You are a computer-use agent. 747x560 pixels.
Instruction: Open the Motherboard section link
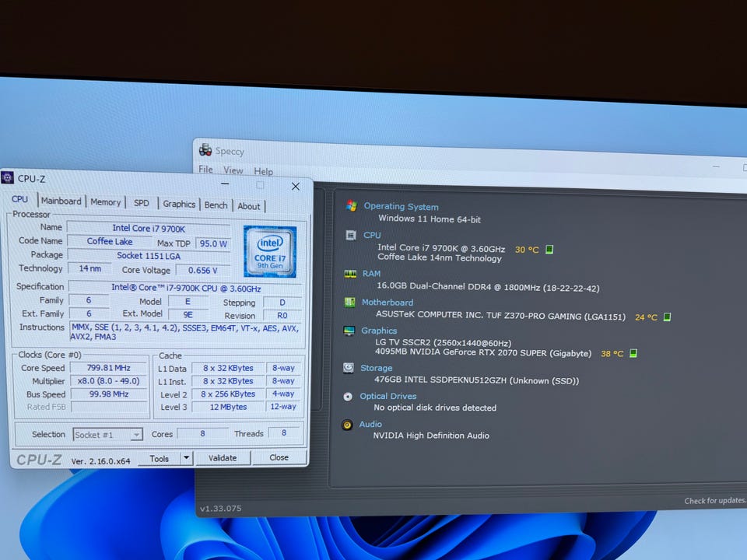pyautogui.click(x=388, y=302)
